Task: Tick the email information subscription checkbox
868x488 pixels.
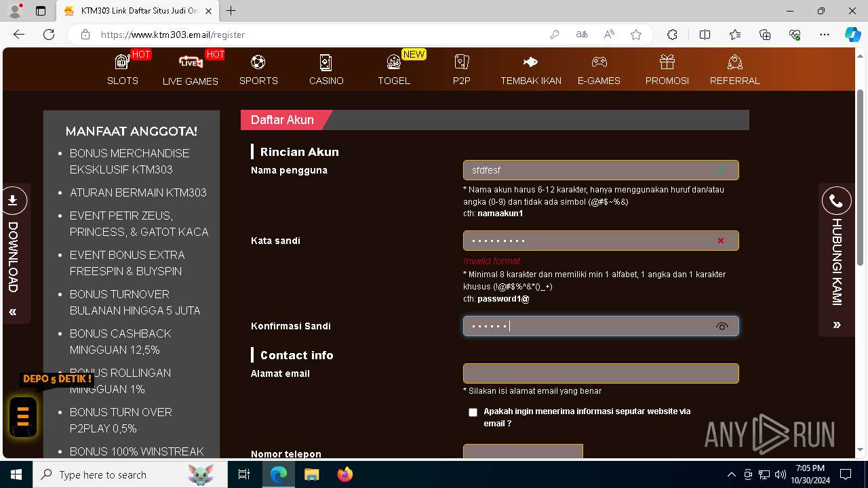Action: pos(473,412)
